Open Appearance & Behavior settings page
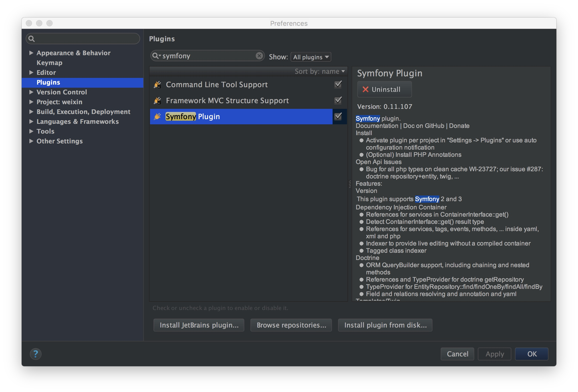 (x=73, y=53)
